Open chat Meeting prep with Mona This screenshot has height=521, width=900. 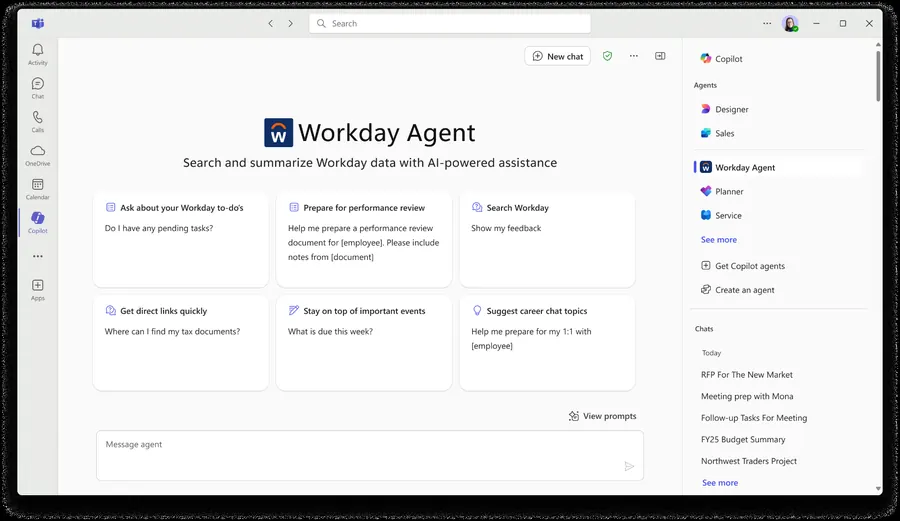(747, 396)
